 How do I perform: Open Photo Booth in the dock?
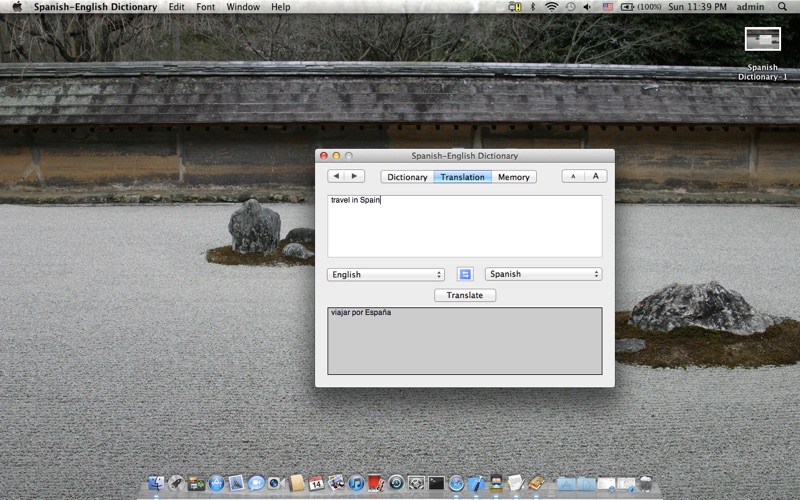[x=376, y=483]
